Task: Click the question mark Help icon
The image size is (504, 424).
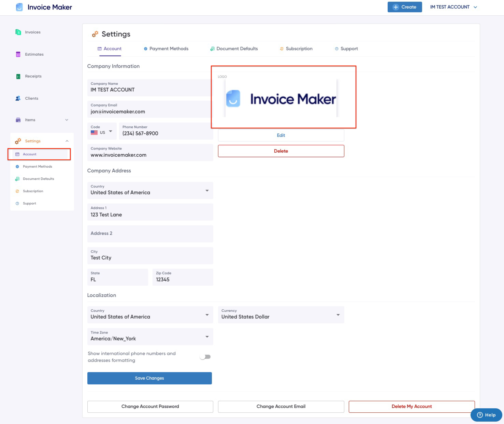Action: click(480, 415)
